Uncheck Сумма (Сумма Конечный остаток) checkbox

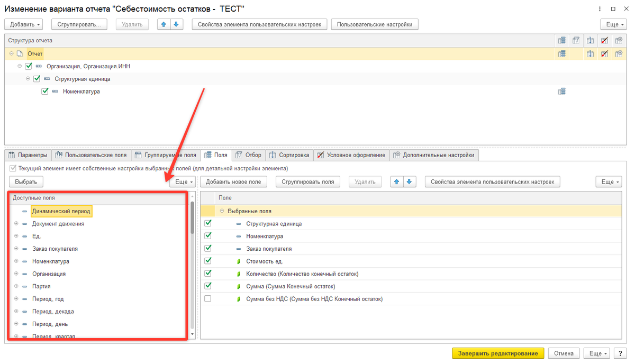(208, 286)
